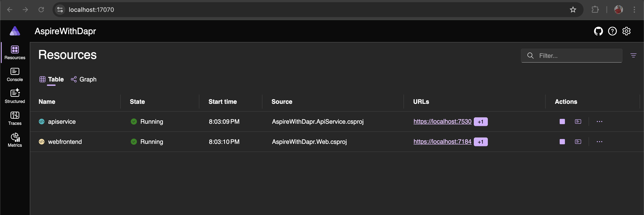Click AspireWithDapr.Web.csproj source

pos(309,142)
